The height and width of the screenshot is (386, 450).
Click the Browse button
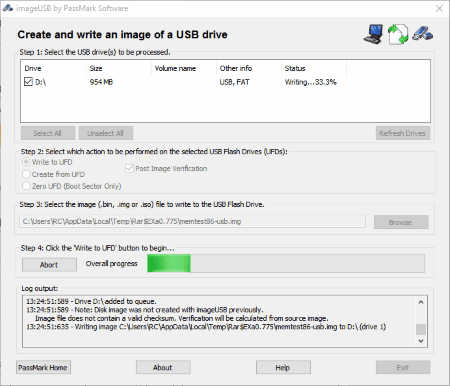coord(401,222)
